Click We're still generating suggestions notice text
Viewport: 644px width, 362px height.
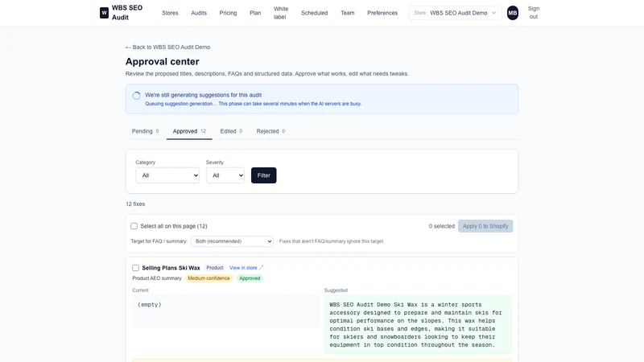[x=204, y=95]
